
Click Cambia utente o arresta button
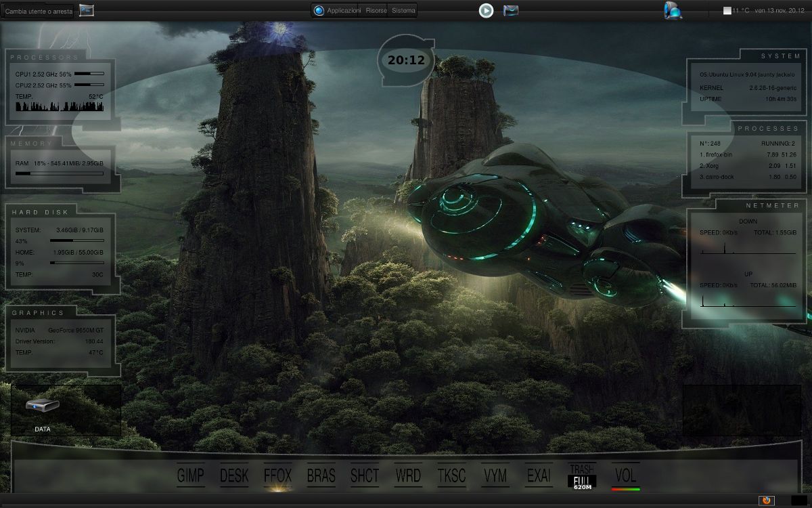(39, 12)
